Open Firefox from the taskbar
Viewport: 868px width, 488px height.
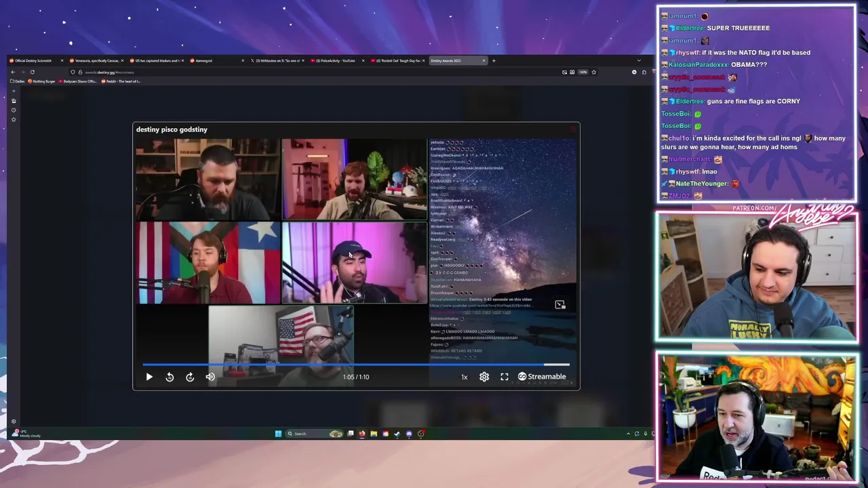(x=362, y=434)
